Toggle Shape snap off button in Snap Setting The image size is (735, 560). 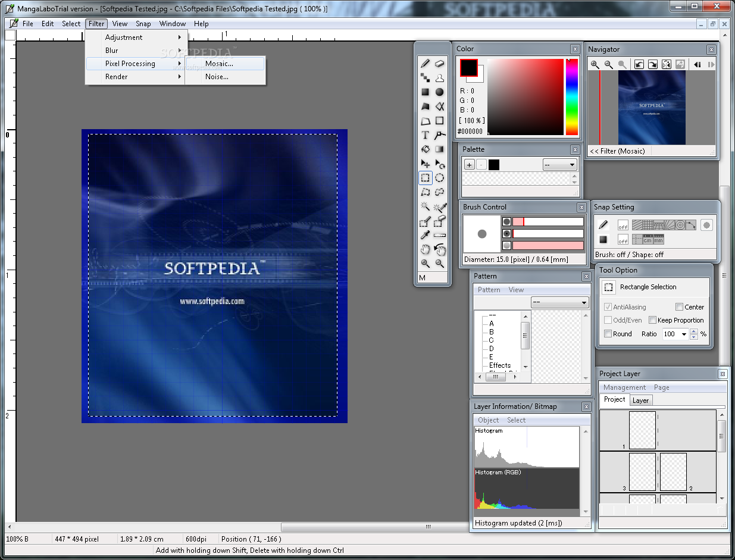click(x=623, y=240)
